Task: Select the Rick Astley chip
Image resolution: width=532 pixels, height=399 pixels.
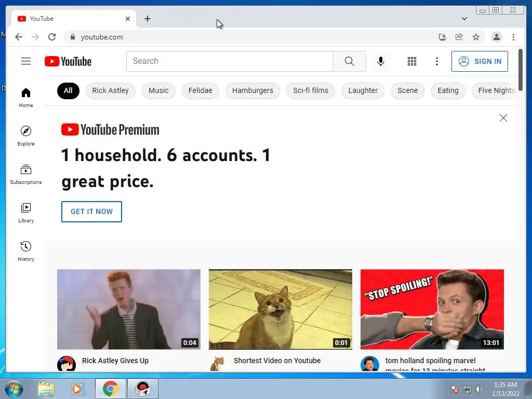Action: [110, 90]
